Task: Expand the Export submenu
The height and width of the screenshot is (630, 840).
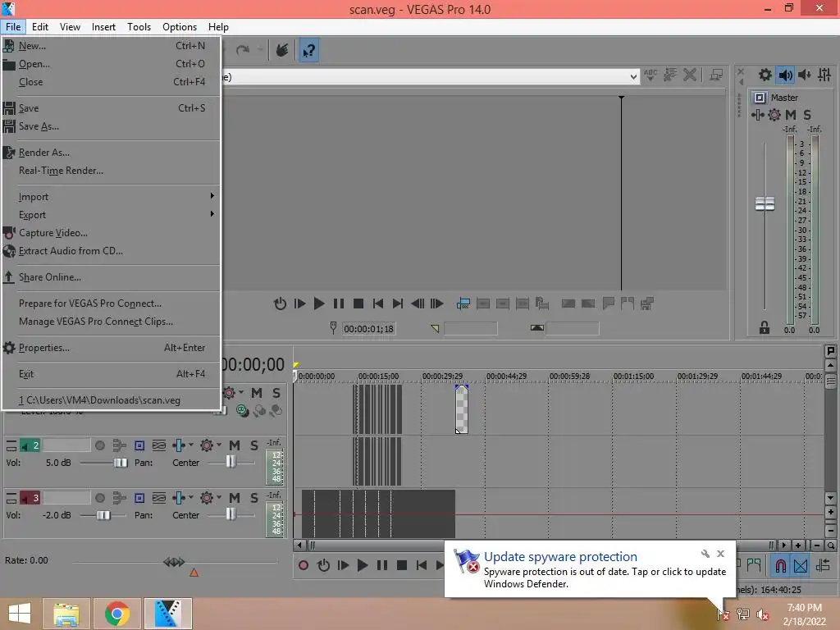Action: tap(111, 215)
